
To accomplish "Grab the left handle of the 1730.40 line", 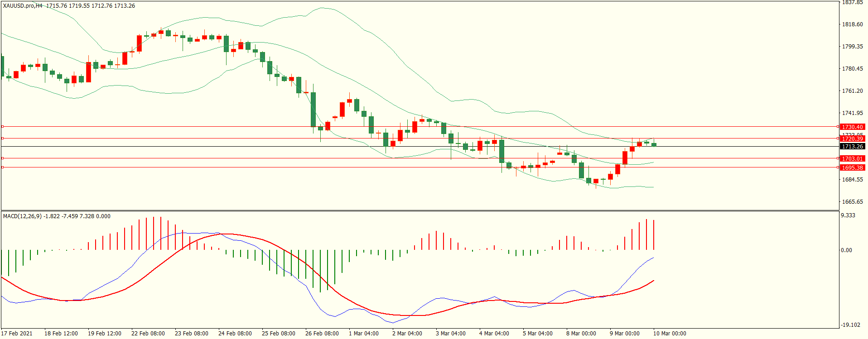I will [x=2, y=127].
